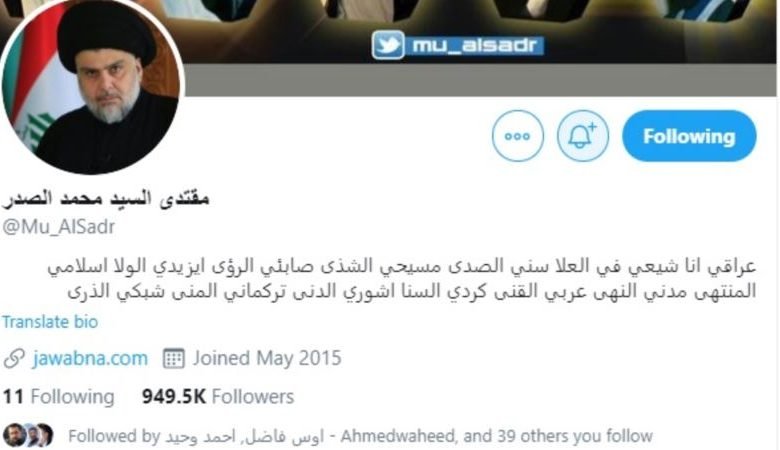This screenshot has width=780, height=450.
Task: Open the jawabna.com website link
Action: [90, 358]
